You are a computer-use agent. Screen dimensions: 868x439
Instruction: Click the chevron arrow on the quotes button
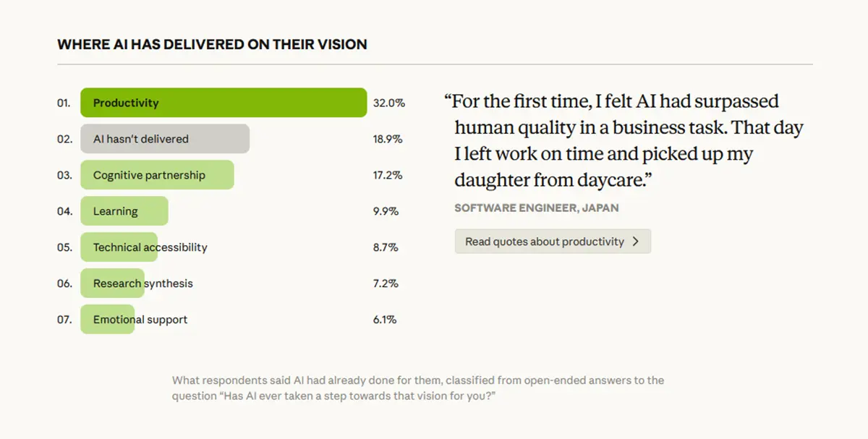point(636,242)
